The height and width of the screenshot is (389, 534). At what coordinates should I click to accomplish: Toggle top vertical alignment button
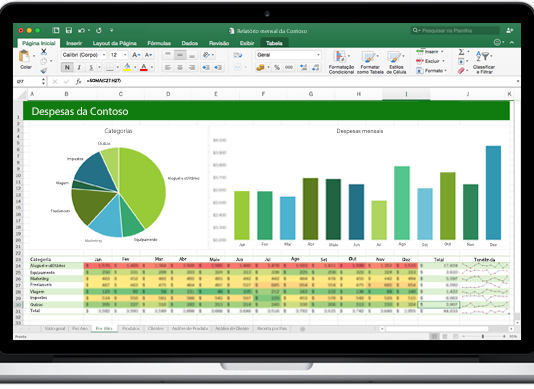point(168,55)
